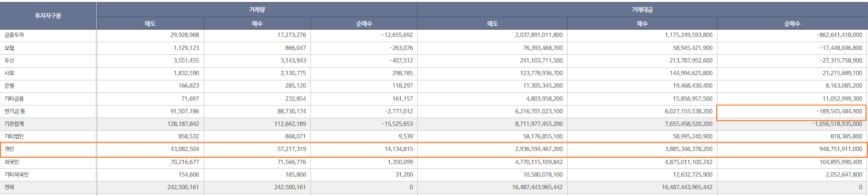Viewport: 868px width, 196px height.
Task: Select the 기관합계 row label
Action: [x=14, y=124]
